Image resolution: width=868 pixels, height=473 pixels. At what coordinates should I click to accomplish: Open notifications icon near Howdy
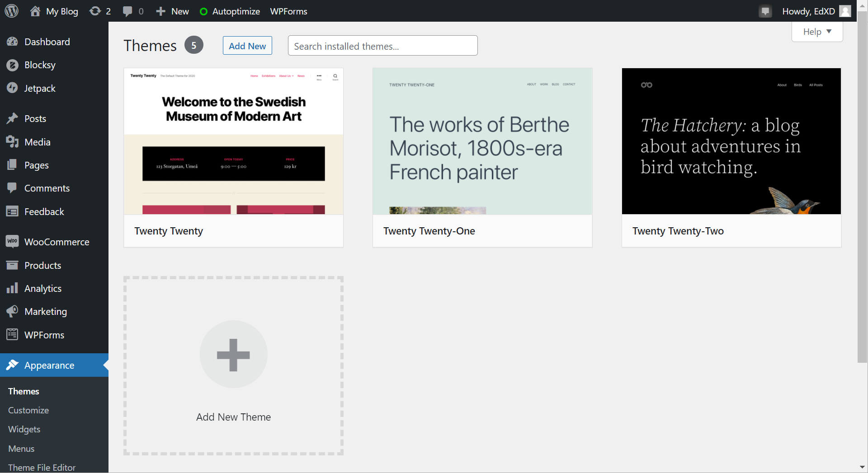click(x=765, y=11)
